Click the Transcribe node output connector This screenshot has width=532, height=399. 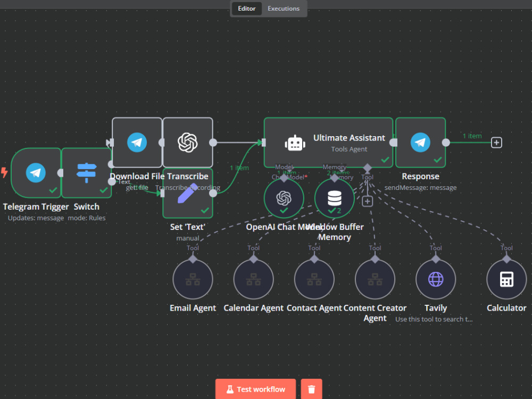coord(213,143)
